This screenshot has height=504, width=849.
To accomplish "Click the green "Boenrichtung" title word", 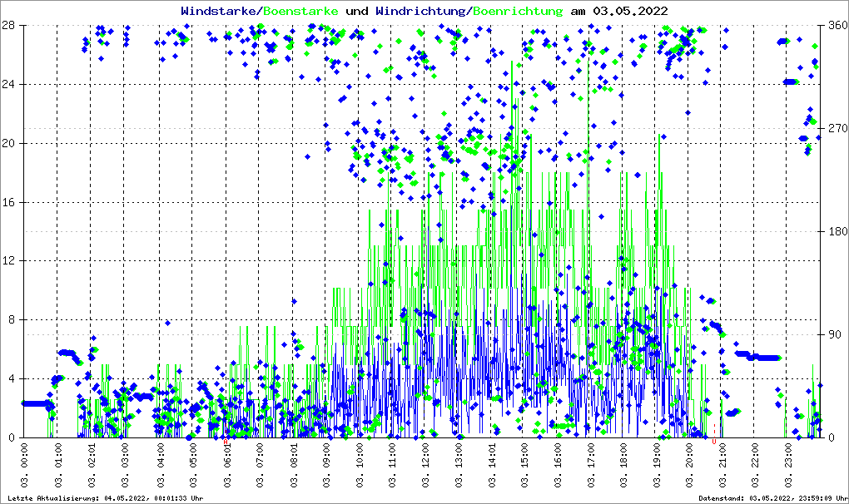I will pos(517,11).
